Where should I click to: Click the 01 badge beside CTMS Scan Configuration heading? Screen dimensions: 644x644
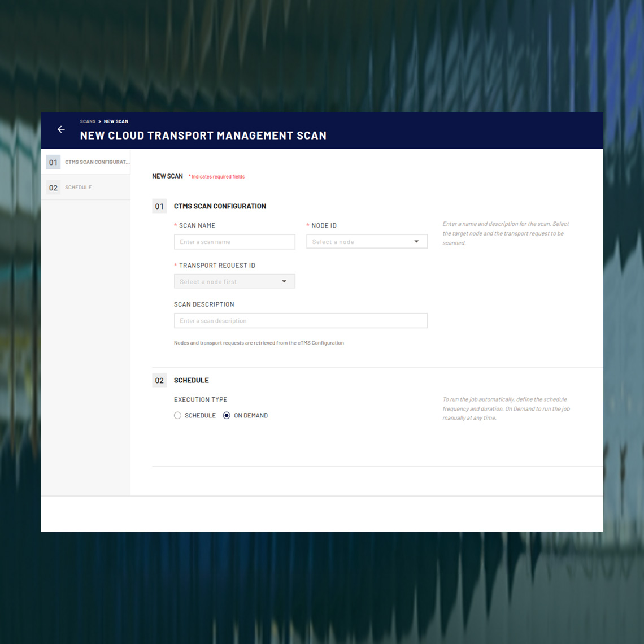[159, 206]
